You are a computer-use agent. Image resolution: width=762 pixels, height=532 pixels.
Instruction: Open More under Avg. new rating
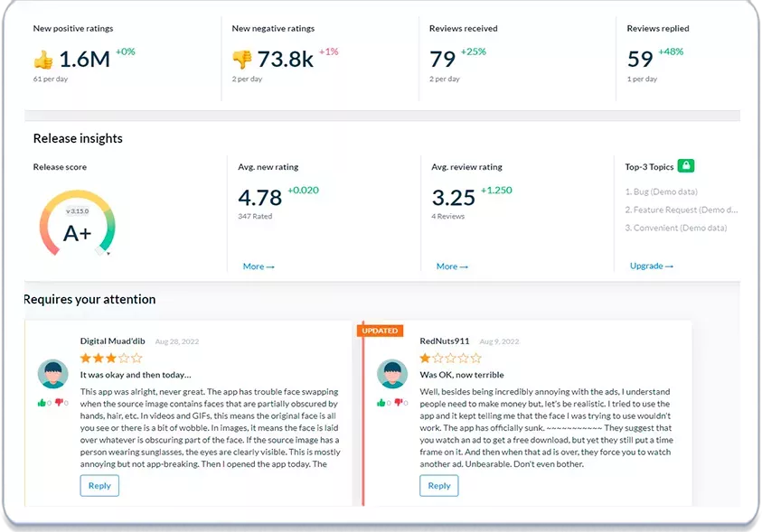(x=259, y=266)
